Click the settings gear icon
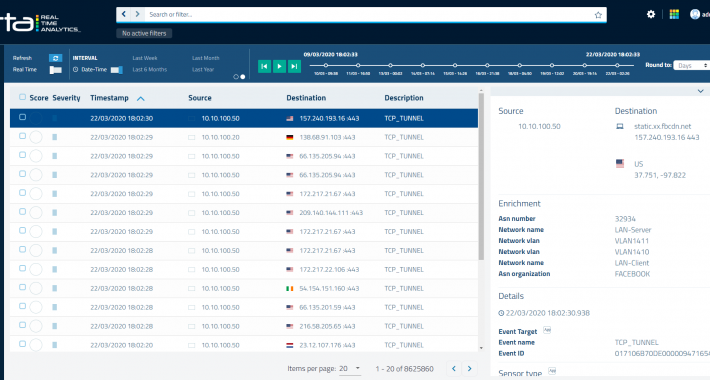This screenshot has height=380, width=710. (651, 14)
